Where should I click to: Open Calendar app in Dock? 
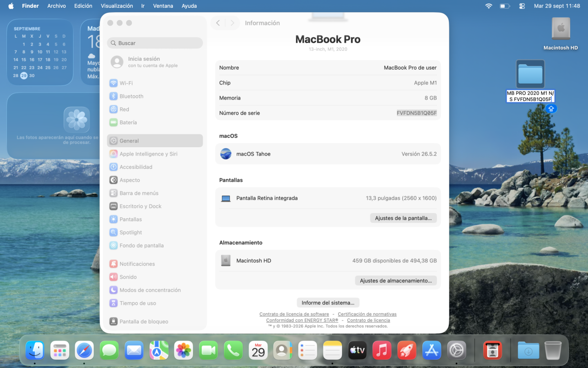[x=258, y=350]
